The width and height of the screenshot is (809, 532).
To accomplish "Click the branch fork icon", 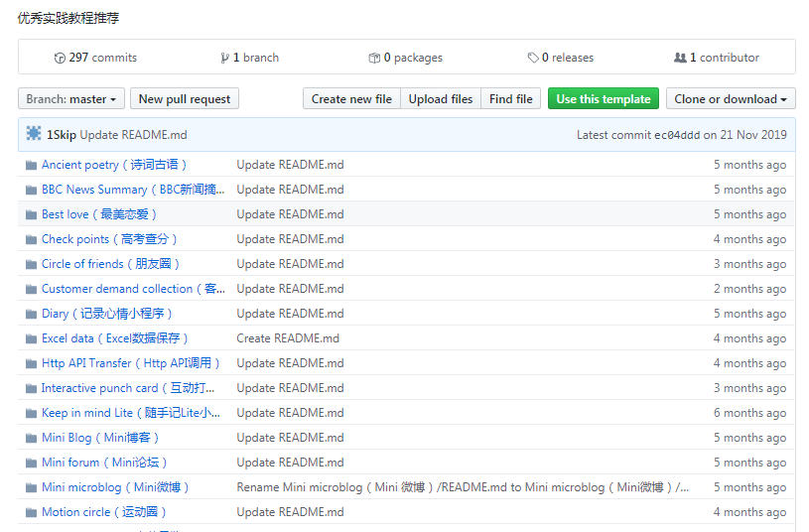I will click(224, 58).
